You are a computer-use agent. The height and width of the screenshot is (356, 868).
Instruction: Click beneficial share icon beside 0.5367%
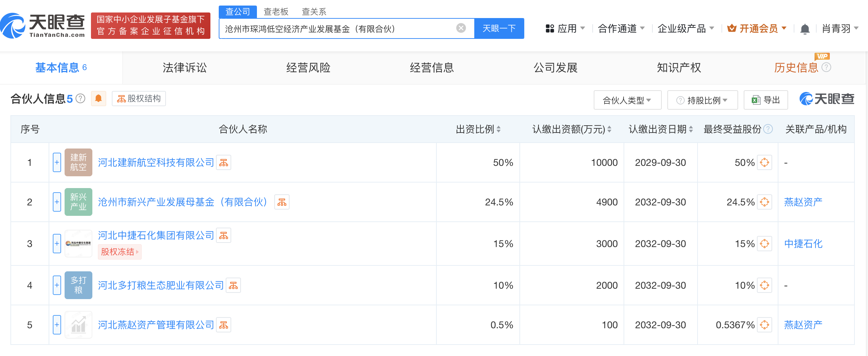tap(764, 325)
